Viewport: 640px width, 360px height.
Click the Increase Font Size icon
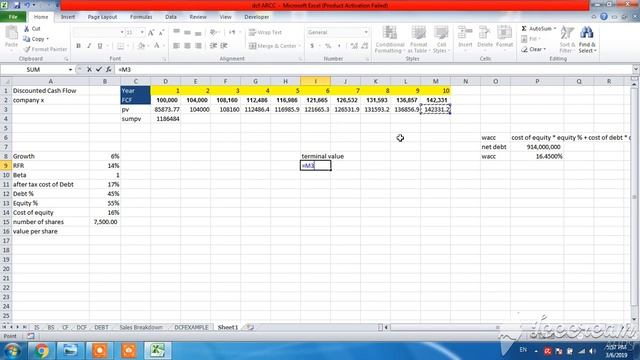click(151, 32)
